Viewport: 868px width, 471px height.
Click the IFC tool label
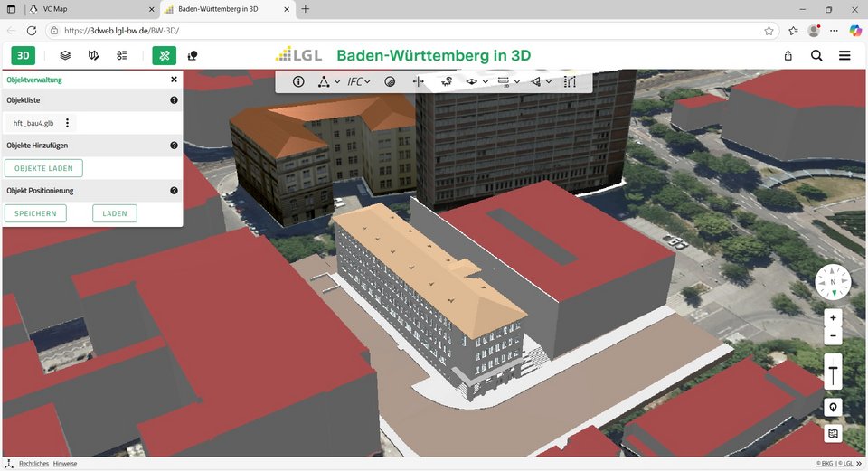click(354, 82)
